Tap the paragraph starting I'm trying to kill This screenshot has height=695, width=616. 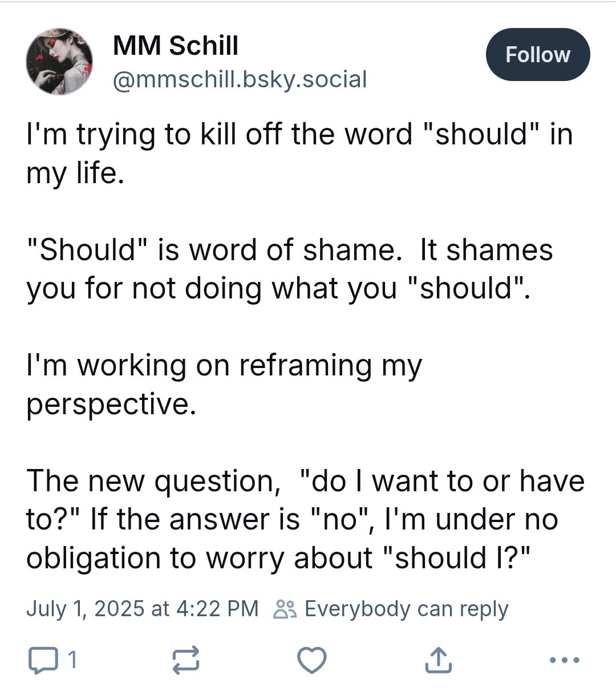point(299,153)
